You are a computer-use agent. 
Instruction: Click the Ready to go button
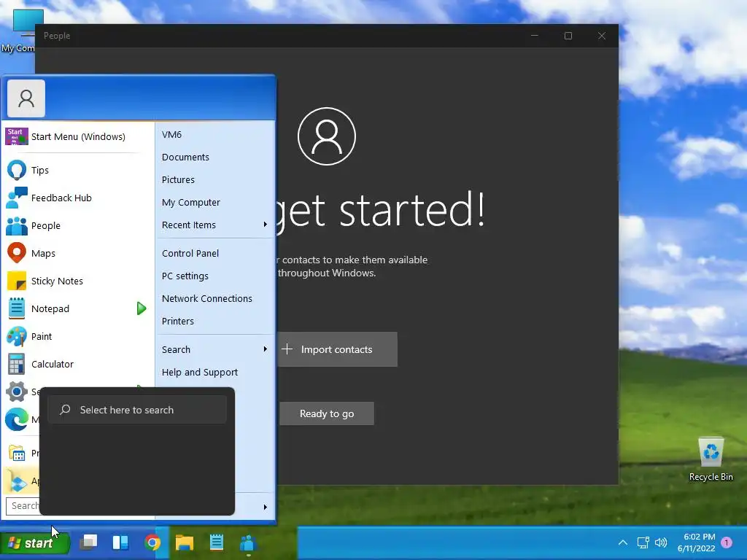click(327, 414)
